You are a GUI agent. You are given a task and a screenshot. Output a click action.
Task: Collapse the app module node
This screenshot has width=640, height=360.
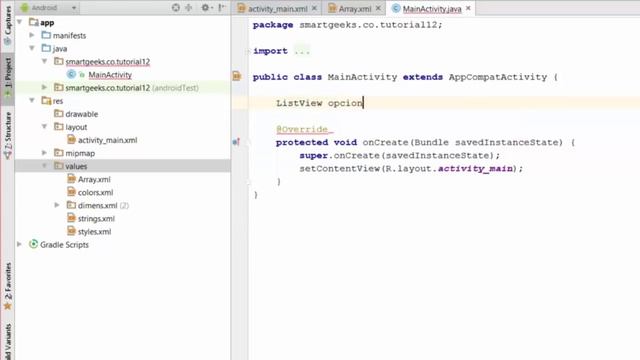[19, 22]
